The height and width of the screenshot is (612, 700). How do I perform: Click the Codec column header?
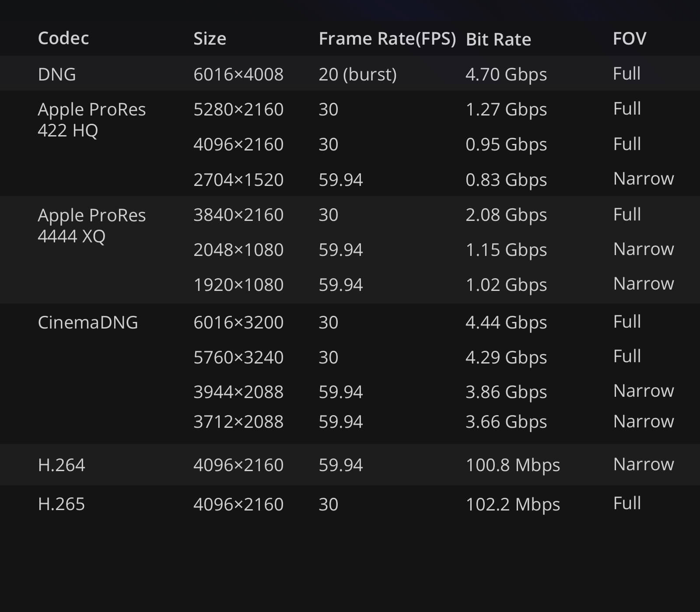point(63,38)
